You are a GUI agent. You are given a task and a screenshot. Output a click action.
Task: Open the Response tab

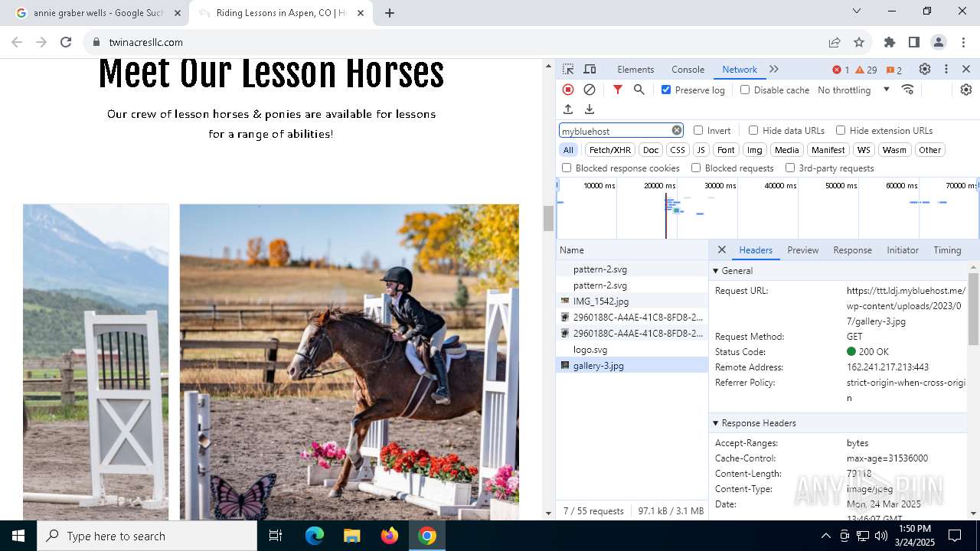(852, 249)
